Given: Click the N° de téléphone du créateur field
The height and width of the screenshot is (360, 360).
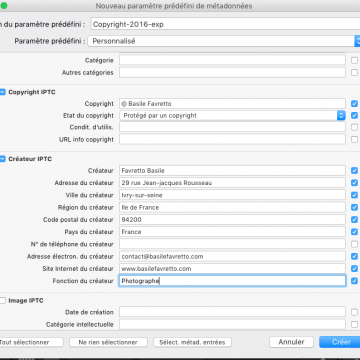Looking at the screenshot, I should point(232,244).
